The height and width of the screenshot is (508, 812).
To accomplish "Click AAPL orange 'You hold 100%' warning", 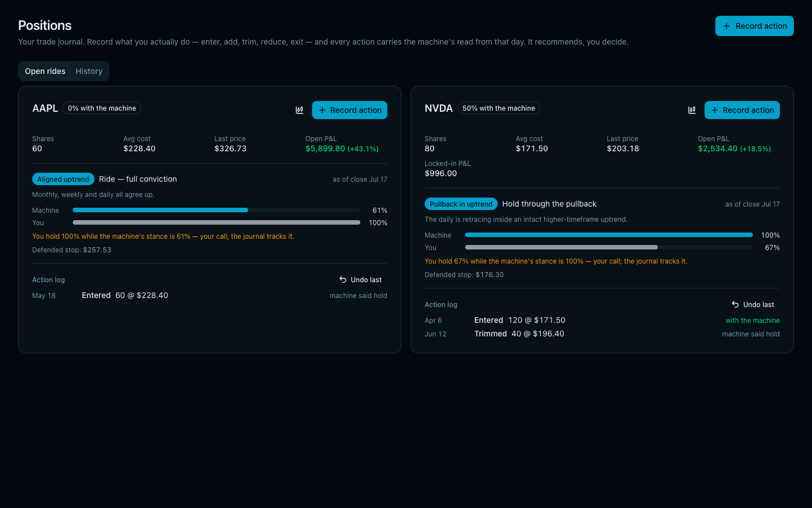I will pyautogui.click(x=163, y=237).
